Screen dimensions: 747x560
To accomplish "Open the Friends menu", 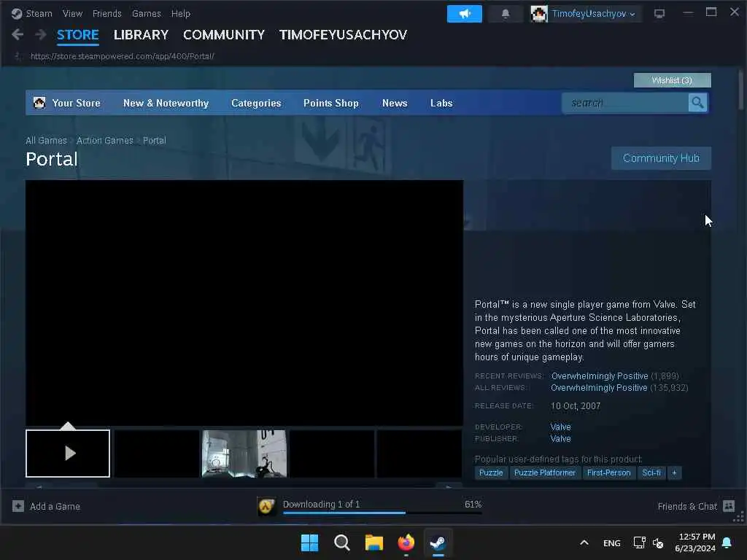I will tap(107, 14).
